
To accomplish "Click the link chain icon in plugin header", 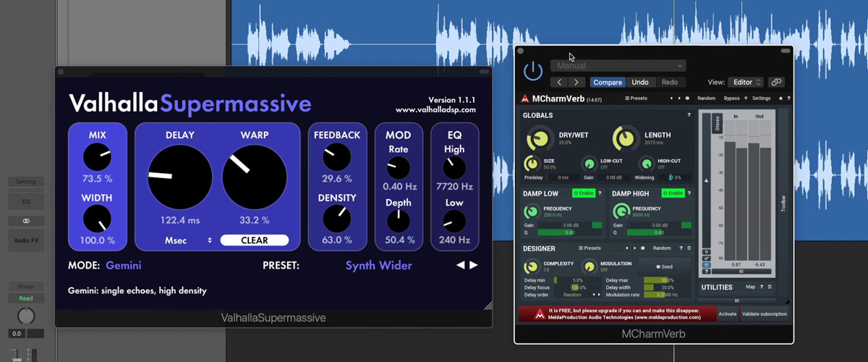I will [776, 83].
